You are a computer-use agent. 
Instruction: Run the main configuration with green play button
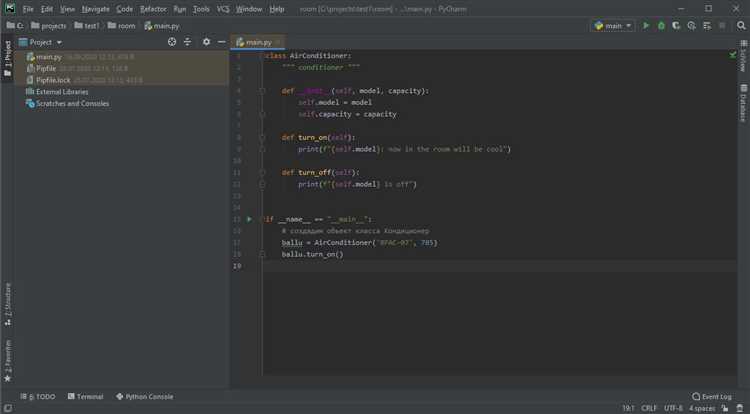tap(646, 26)
